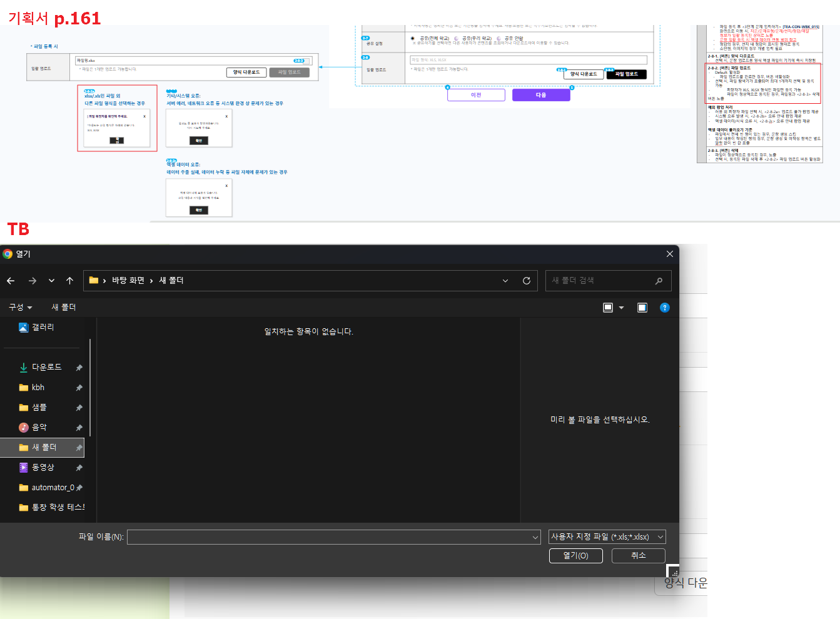
Task: Select the 공유(전체 학교) radio in the mockup
Action: 413,38
